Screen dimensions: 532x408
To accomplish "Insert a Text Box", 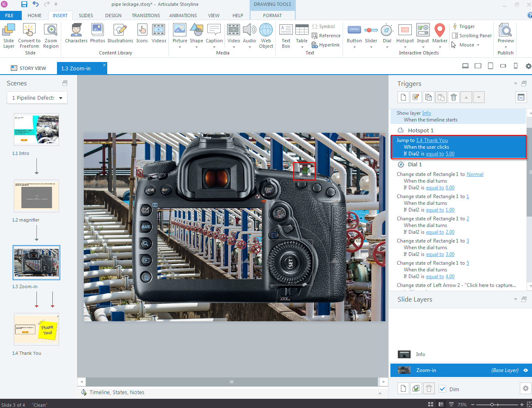I will click(286, 36).
